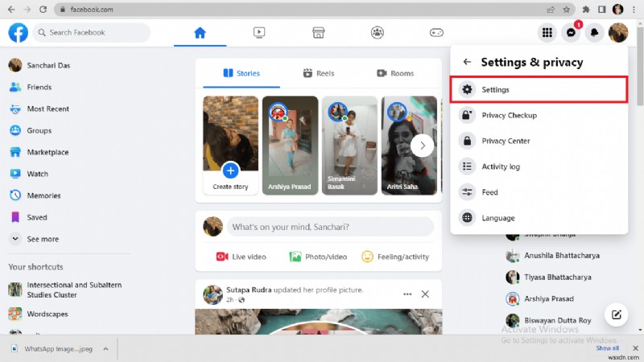Bookmark this page with the star icon

coord(567,10)
